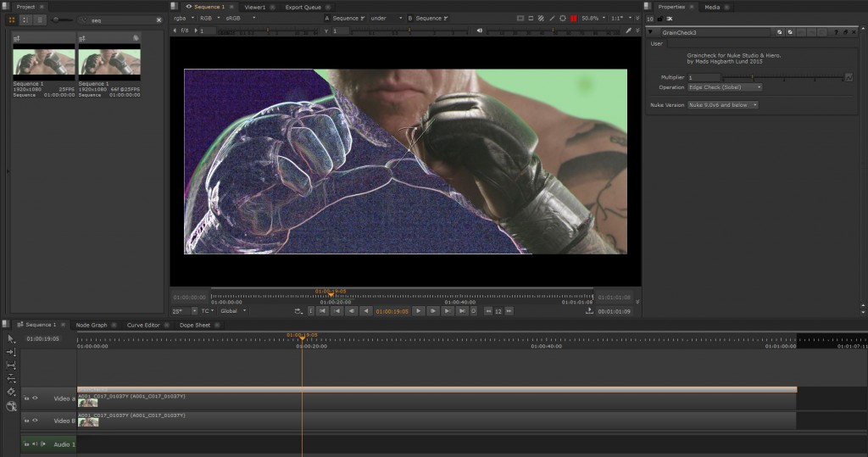Toggle visibility eye of Video a track
The image size is (868, 457).
pos(36,397)
